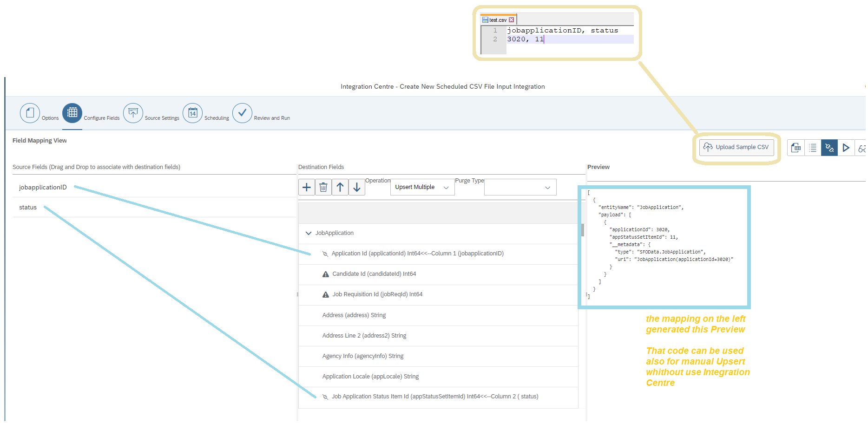
Task: Click the Scheduling step label
Action: point(217,118)
